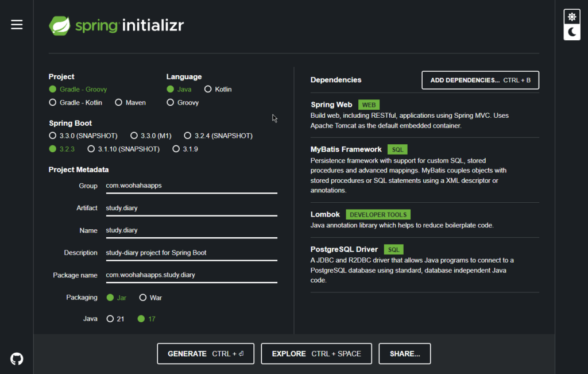Select Spring Boot 3.1.10 (SNAPSHOT)

123,149
